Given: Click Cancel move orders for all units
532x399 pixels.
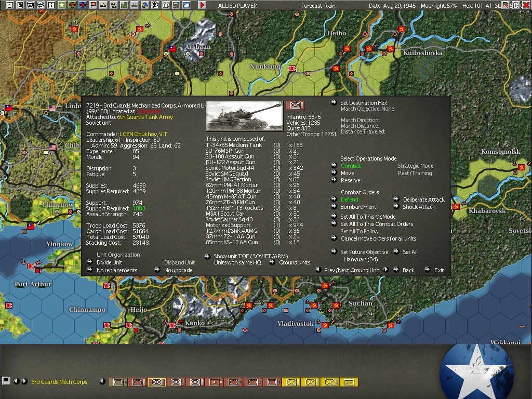Looking at the screenshot, I should coord(378,239).
